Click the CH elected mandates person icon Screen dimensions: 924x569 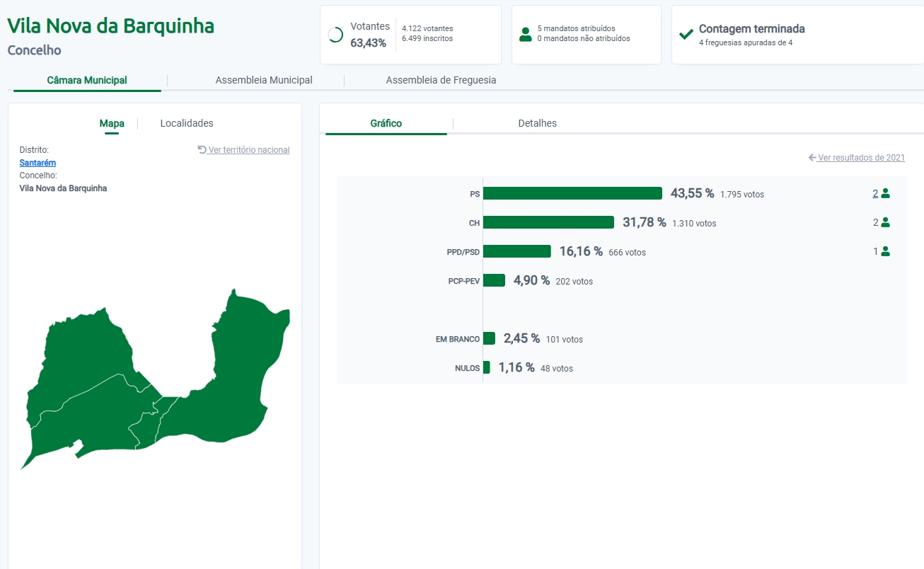(x=885, y=222)
